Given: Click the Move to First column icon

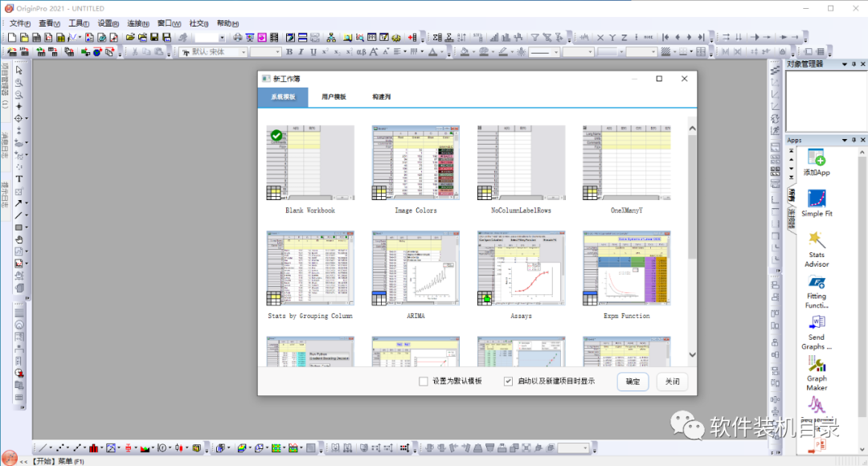Looking at the screenshot, I should pos(665,38).
